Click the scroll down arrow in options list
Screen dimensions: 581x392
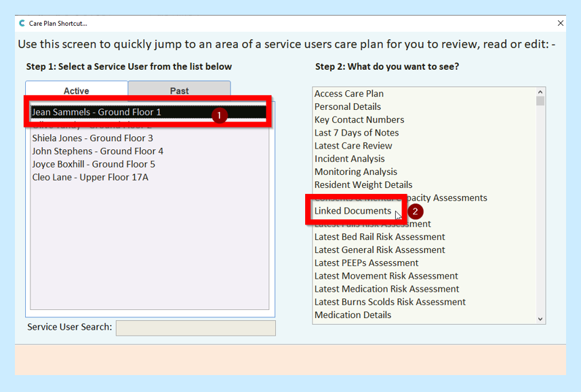[540, 319]
